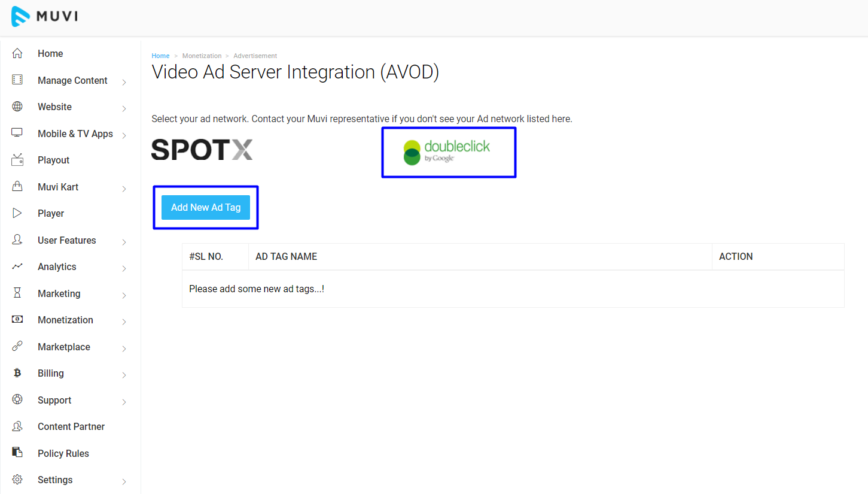Click the Playout TV icon
868x494 pixels.
(17, 160)
